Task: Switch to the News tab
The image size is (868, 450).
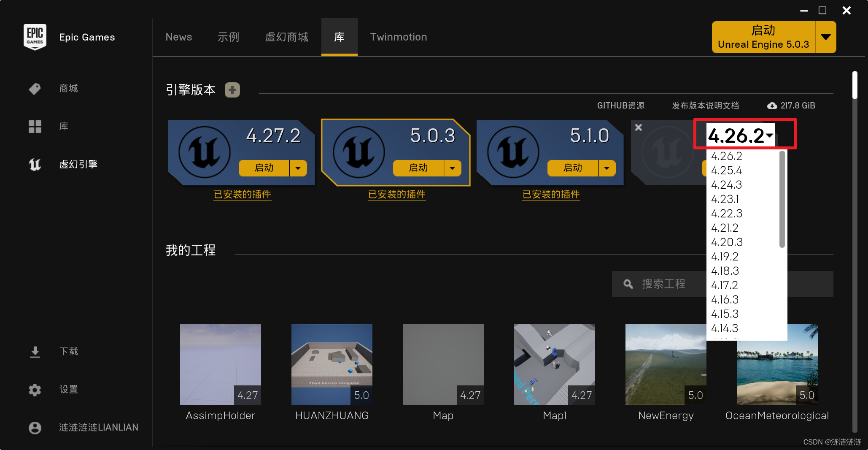Action: (179, 37)
